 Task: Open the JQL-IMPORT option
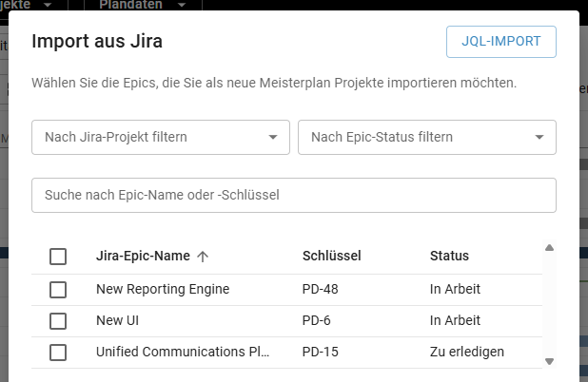(501, 42)
